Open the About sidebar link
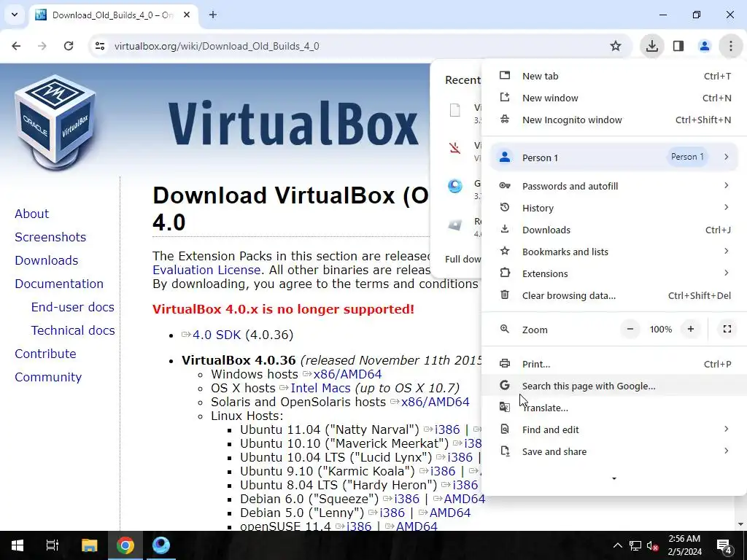747x560 pixels. (x=31, y=214)
